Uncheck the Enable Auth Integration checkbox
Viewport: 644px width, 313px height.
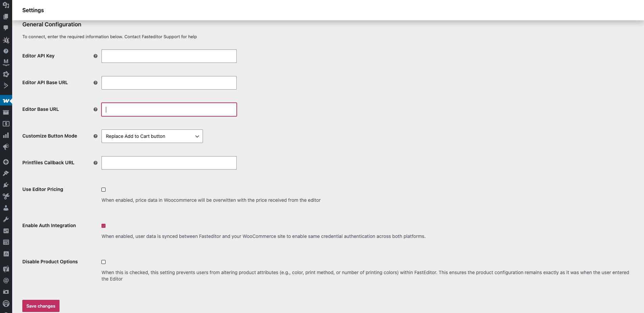[103, 226]
